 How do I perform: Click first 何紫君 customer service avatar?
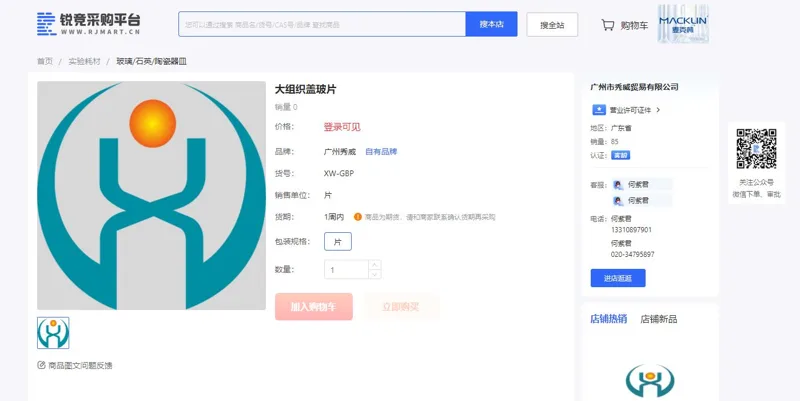(x=618, y=185)
